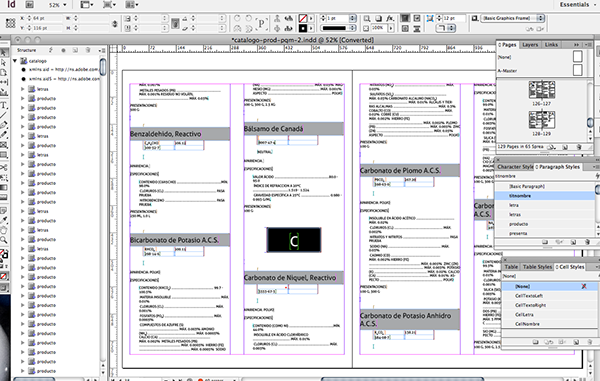The height and width of the screenshot is (381, 600).
Task: Select the Direct Selection tool
Action: click(4, 62)
